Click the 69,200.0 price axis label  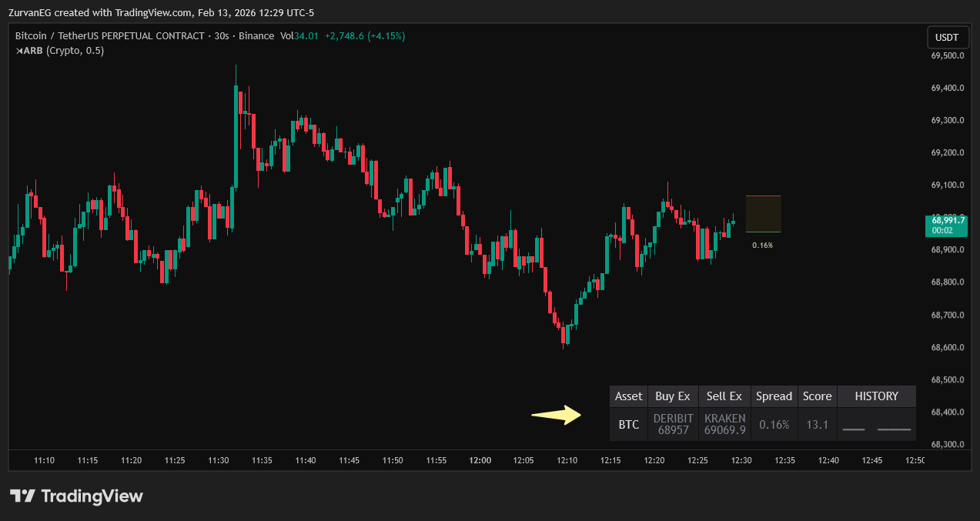(x=948, y=152)
